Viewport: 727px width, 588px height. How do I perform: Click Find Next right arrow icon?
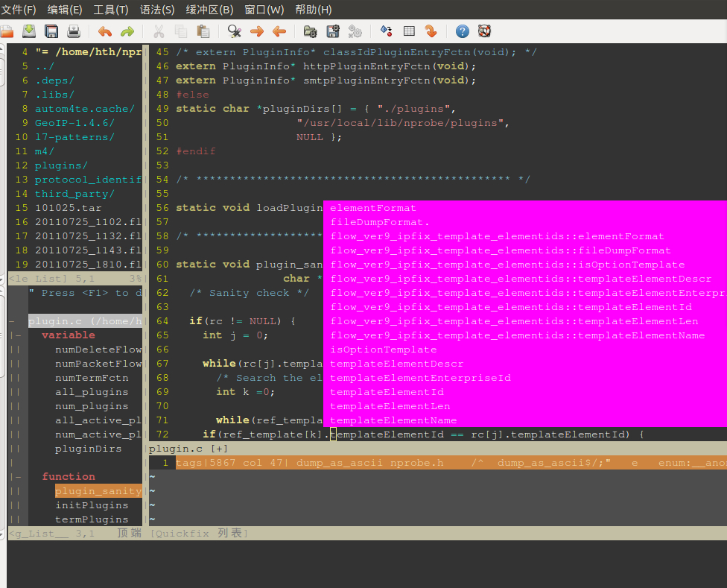[x=256, y=31]
